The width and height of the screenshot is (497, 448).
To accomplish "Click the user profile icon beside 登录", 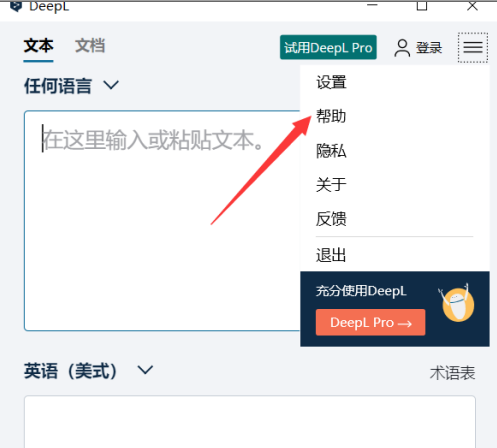I will pyautogui.click(x=402, y=48).
